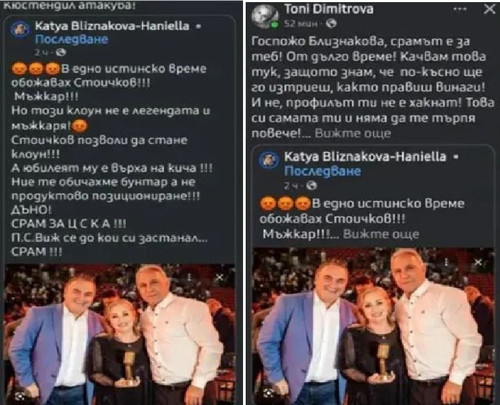500x405 pixels.
Task: Follow Katya via Последване in shared post
Action: point(322,171)
